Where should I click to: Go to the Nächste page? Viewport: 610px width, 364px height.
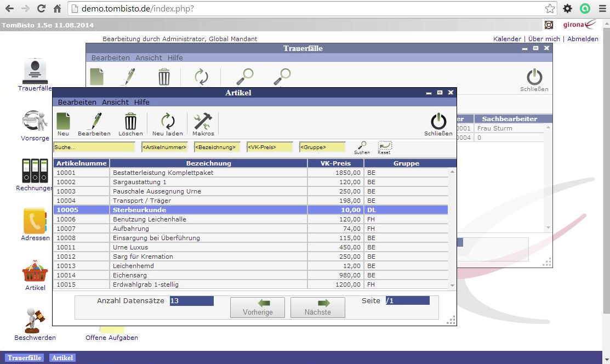[318, 307]
